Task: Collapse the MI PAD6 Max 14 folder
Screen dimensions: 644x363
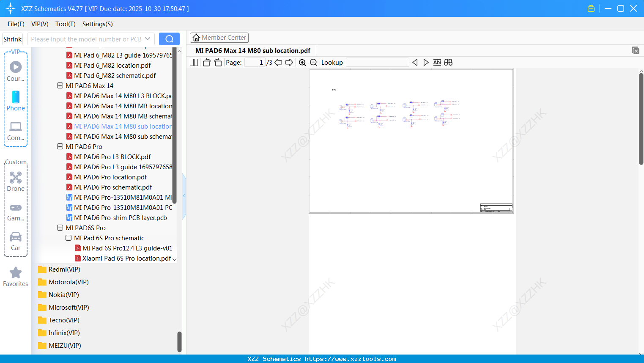Action: click(x=60, y=86)
